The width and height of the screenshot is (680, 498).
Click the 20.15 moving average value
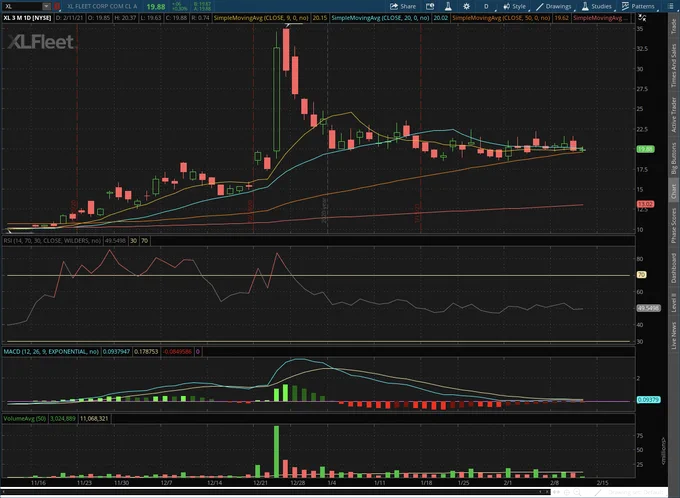click(x=320, y=18)
